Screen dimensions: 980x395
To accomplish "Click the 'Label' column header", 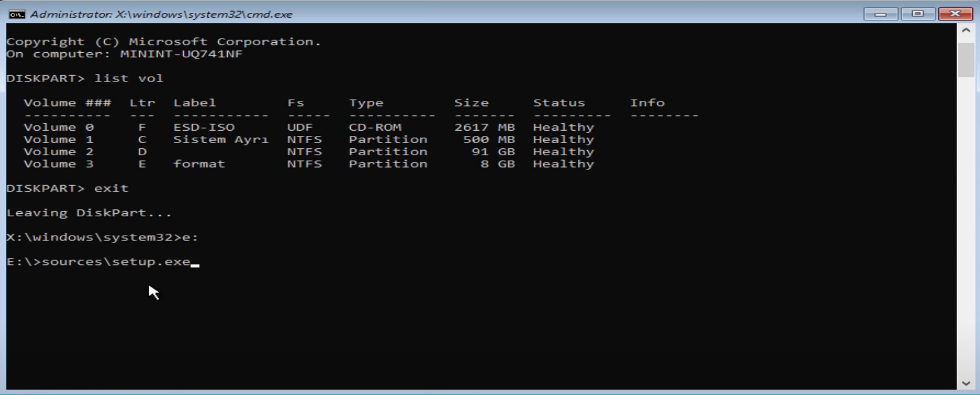I will 194,103.
